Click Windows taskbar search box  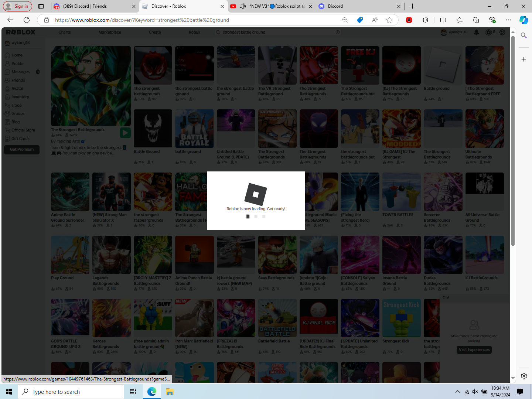pyautogui.click(x=71, y=392)
